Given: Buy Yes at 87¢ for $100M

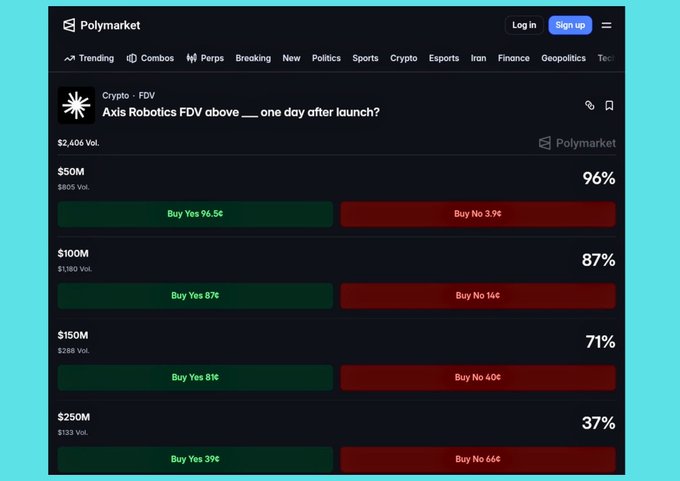Looking at the screenshot, I should [195, 296].
